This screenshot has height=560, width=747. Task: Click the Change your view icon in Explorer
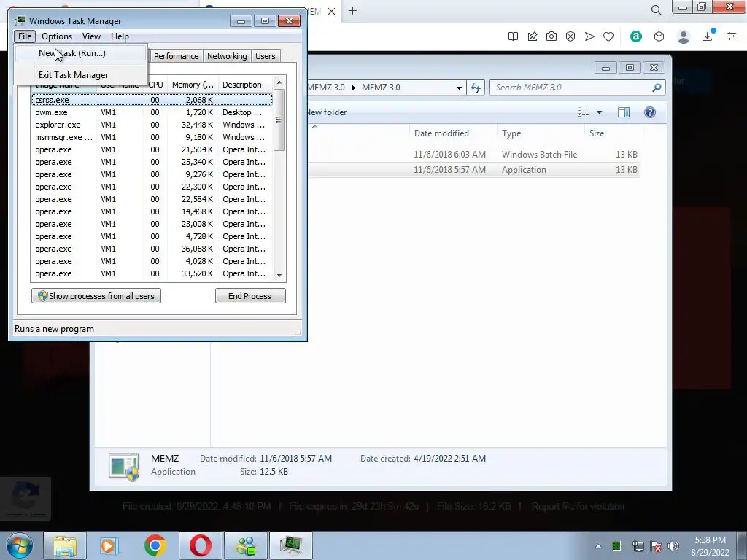click(584, 112)
